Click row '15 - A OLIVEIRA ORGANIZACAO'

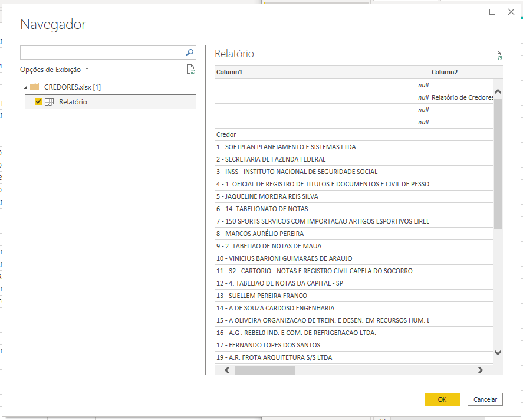point(323,320)
